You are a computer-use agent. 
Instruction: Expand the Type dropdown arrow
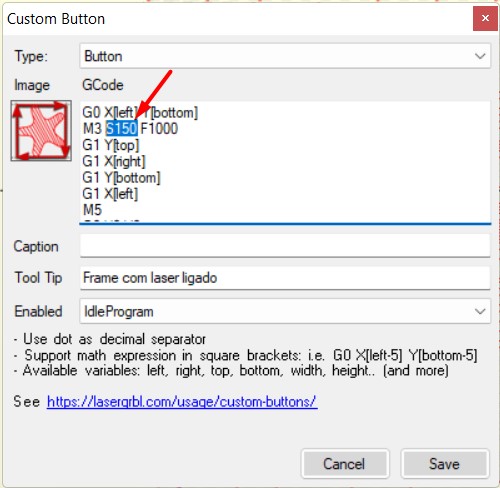tap(480, 56)
